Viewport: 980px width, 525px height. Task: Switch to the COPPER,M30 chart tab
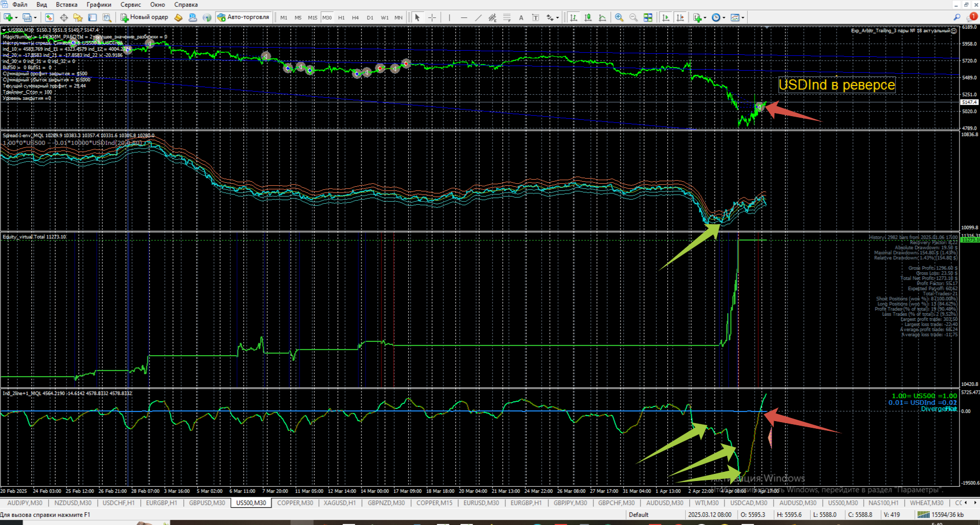(x=295, y=503)
